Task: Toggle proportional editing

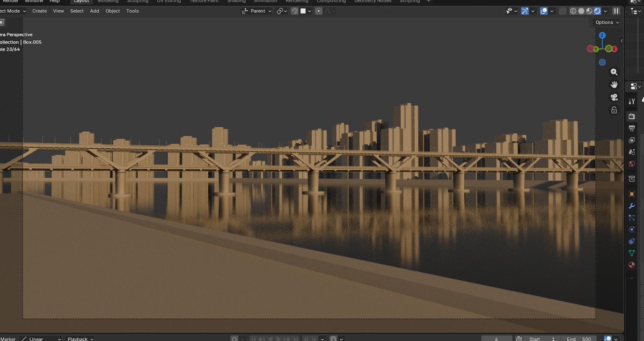Action: pyautogui.click(x=319, y=11)
